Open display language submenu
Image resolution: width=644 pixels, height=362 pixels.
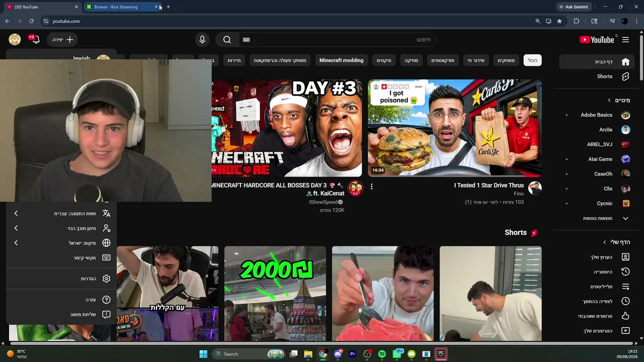(x=61, y=213)
